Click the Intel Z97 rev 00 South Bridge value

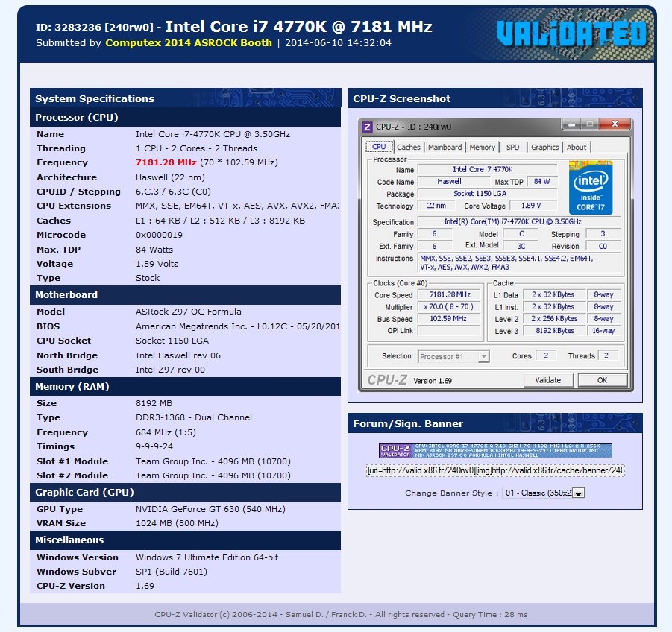(170, 370)
